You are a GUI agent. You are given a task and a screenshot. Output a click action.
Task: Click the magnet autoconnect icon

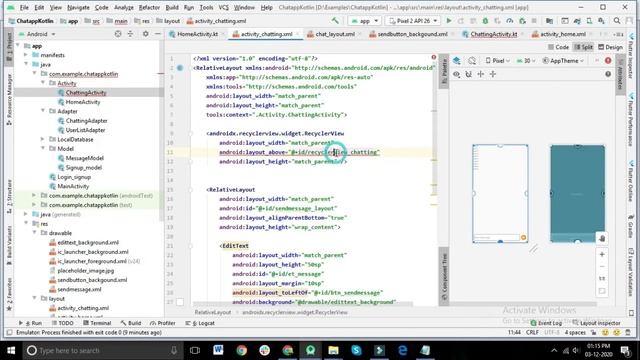(469, 74)
